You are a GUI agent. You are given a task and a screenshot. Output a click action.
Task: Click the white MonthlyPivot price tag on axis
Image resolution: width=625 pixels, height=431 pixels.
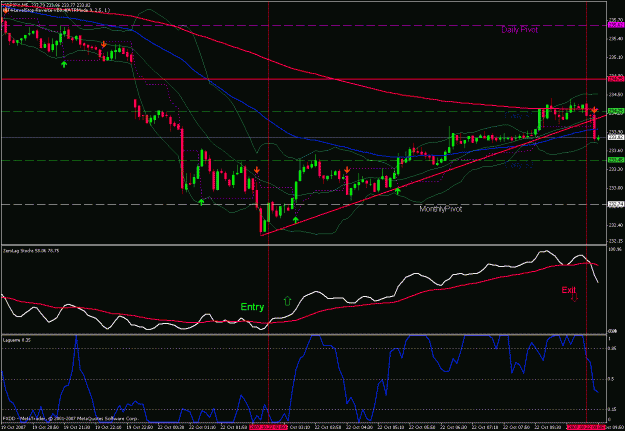pos(616,205)
